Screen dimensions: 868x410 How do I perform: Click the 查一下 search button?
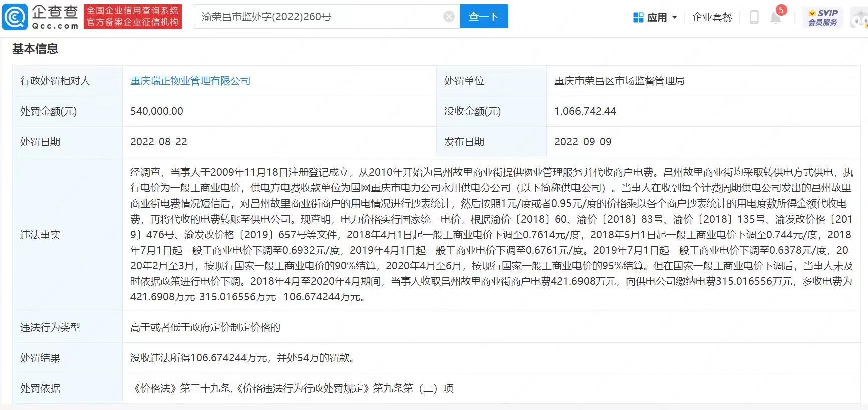pos(484,16)
